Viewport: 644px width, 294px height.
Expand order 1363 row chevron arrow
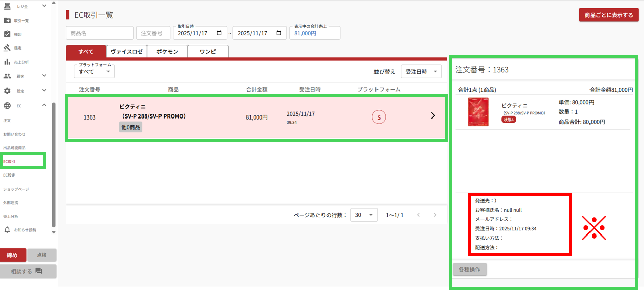point(433,116)
